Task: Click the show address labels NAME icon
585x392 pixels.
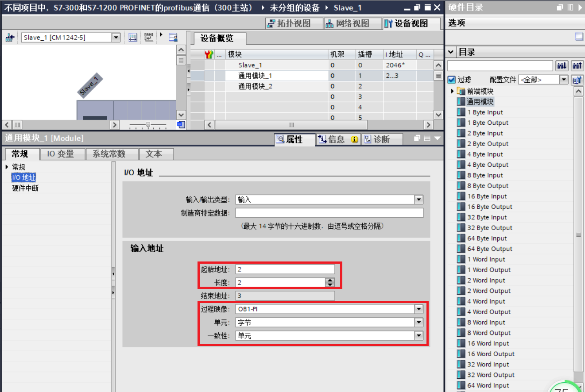Action: tap(149, 38)
